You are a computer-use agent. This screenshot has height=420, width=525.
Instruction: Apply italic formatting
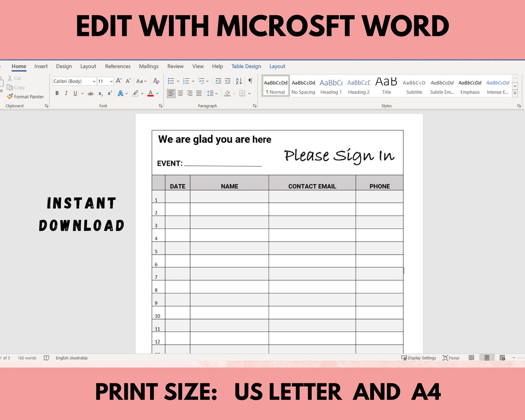click(x=66, y=93)
